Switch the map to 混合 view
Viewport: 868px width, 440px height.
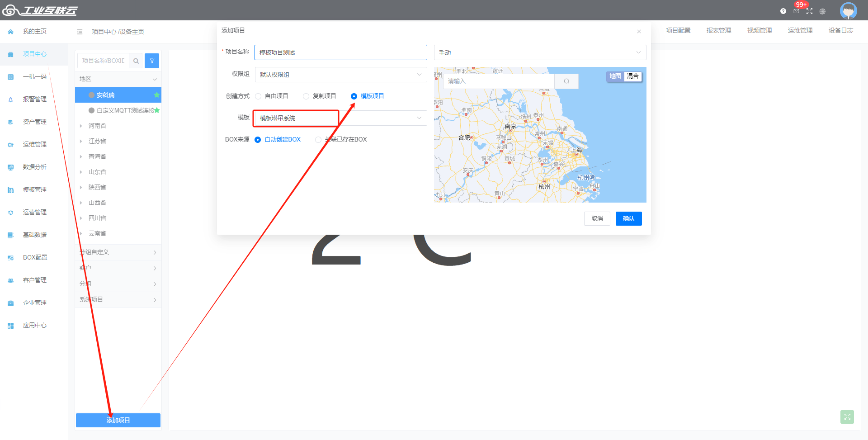click(x=632, y=76)
